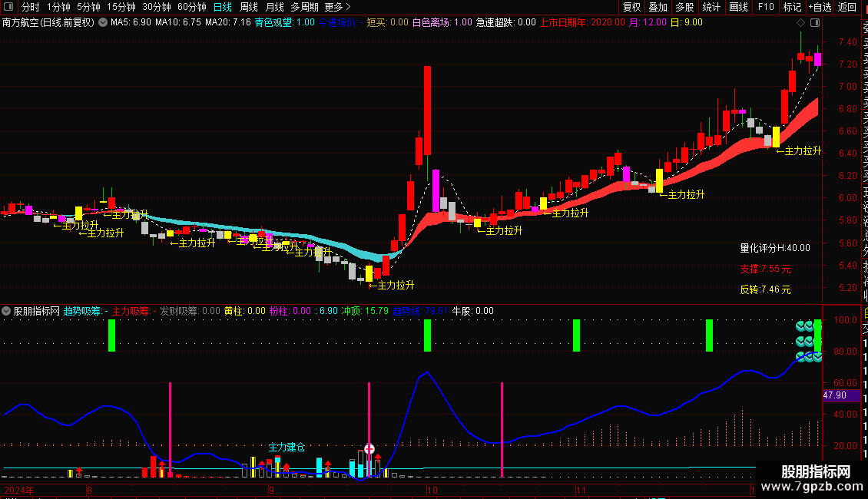Screen dimensions: 868x499
Task: Click the month 10 timeline label
Action: [x=432, y=491]
